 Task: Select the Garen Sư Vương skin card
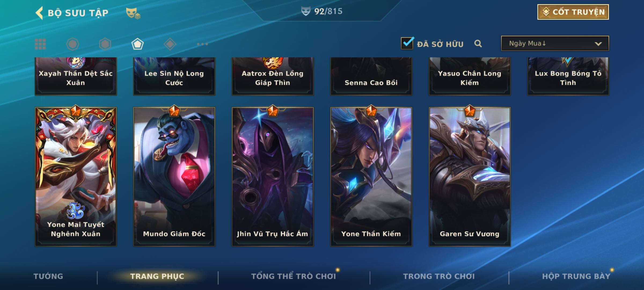pyautogui.click(x=470, y=177)
